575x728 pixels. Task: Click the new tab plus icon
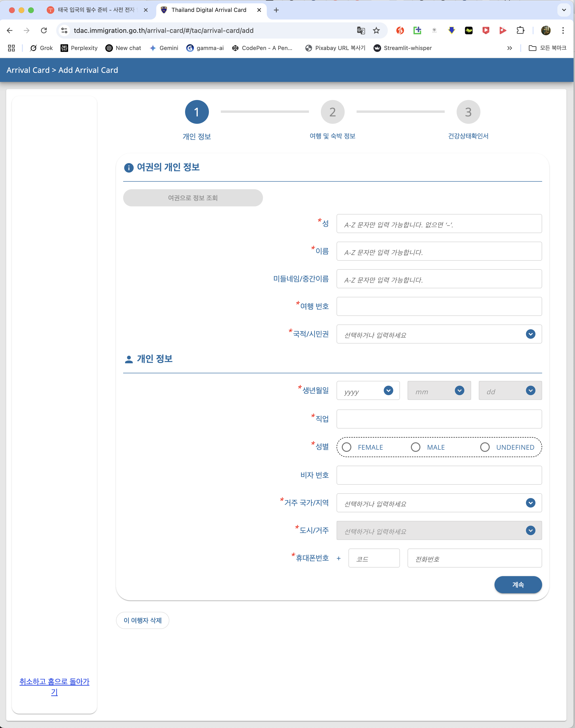(x=276, y=10)
